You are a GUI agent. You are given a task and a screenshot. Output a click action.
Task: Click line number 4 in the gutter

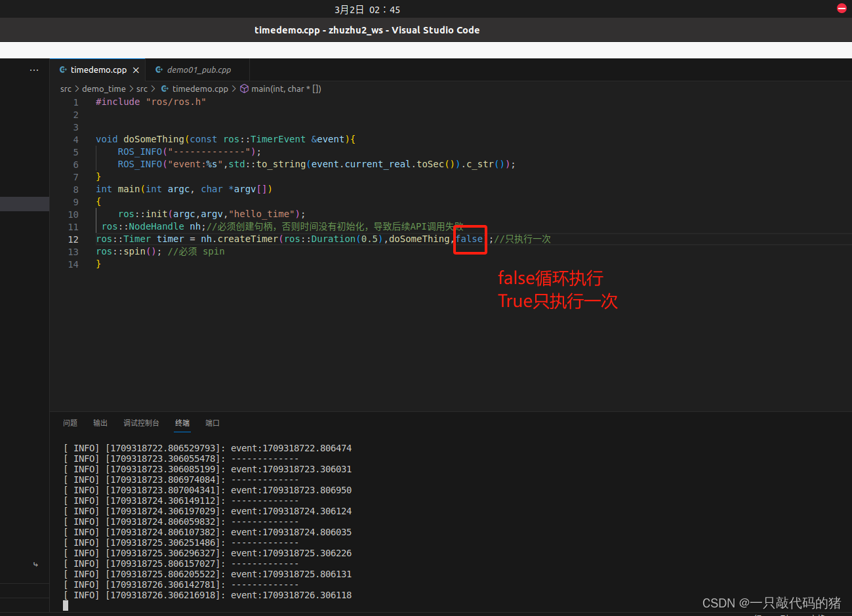pos(76,140)
